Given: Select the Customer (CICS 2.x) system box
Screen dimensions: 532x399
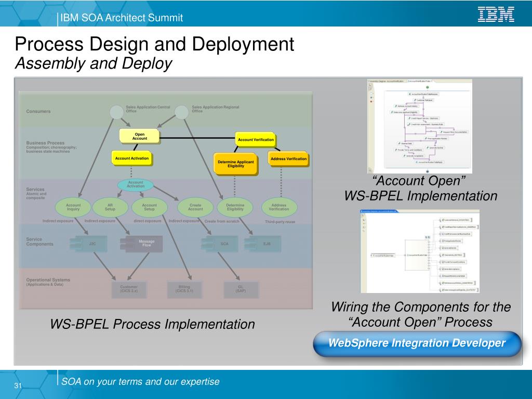Looking at the screenshot, I should click(x=129, y=289).
